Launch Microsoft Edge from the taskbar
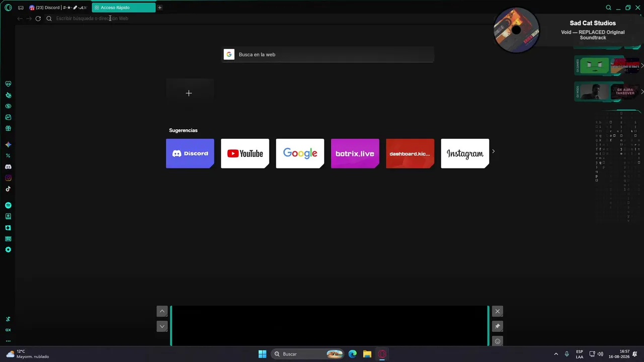 coord(353,354)
